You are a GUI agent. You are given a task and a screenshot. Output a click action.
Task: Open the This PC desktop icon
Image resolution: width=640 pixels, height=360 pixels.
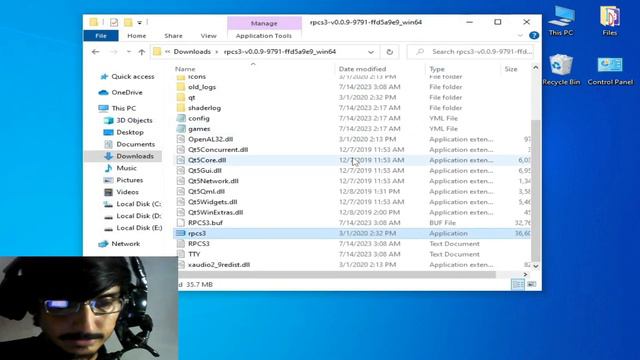coord(561,20)
